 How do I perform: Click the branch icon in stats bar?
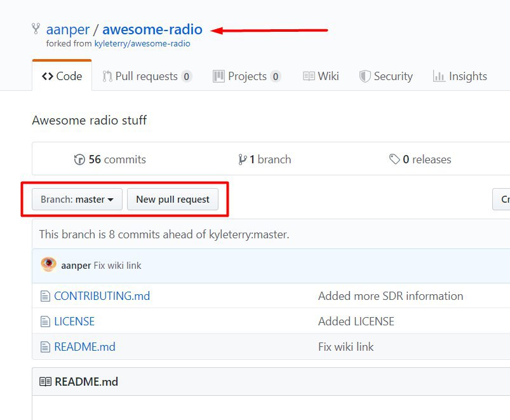243,159
